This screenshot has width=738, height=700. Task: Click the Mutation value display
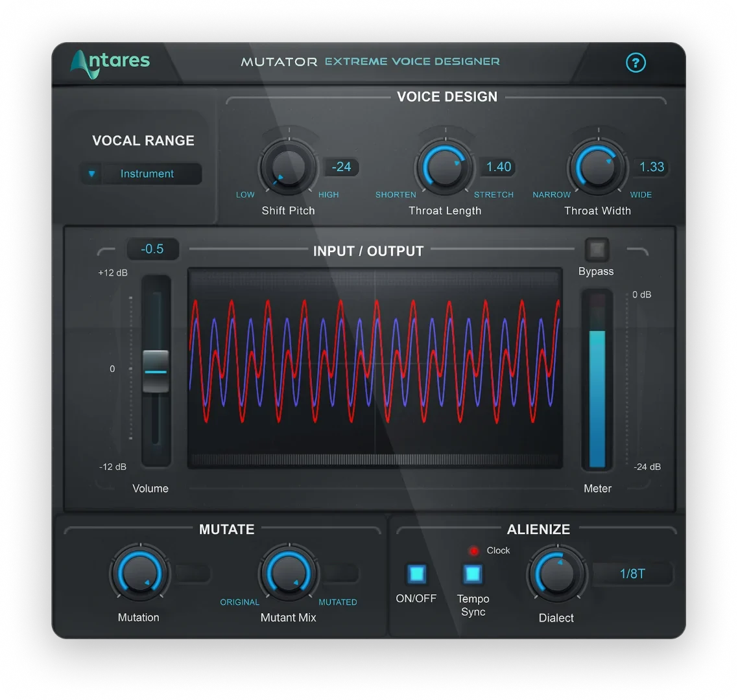pos(193,573)
